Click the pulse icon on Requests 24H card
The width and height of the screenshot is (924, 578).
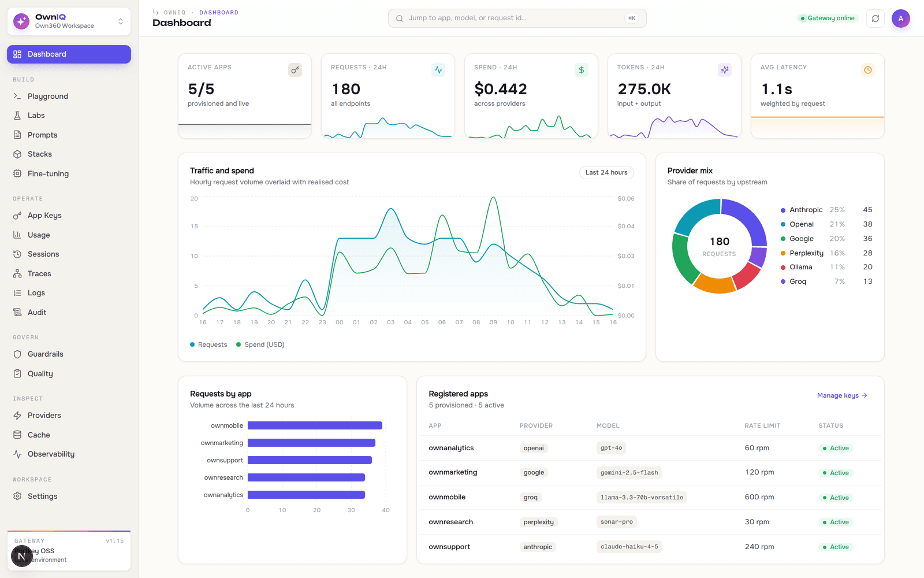click(x=438, y=70)
